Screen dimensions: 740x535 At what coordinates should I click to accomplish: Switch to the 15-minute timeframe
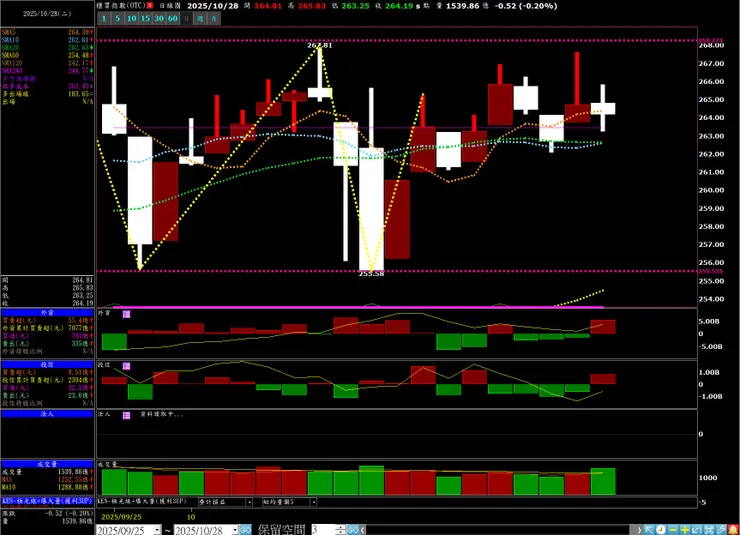[145, 18]
